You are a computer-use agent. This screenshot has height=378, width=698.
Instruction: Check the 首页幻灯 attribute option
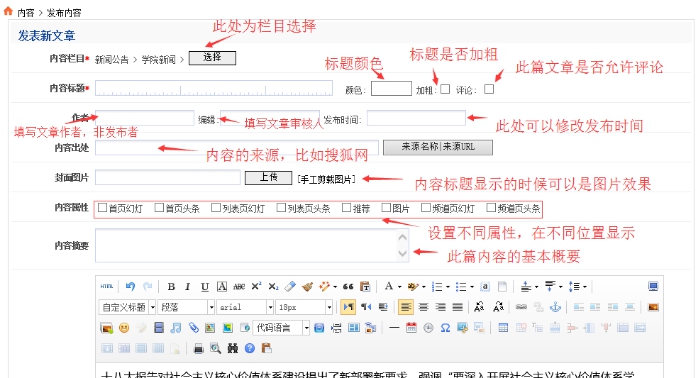tap(102, 207)
